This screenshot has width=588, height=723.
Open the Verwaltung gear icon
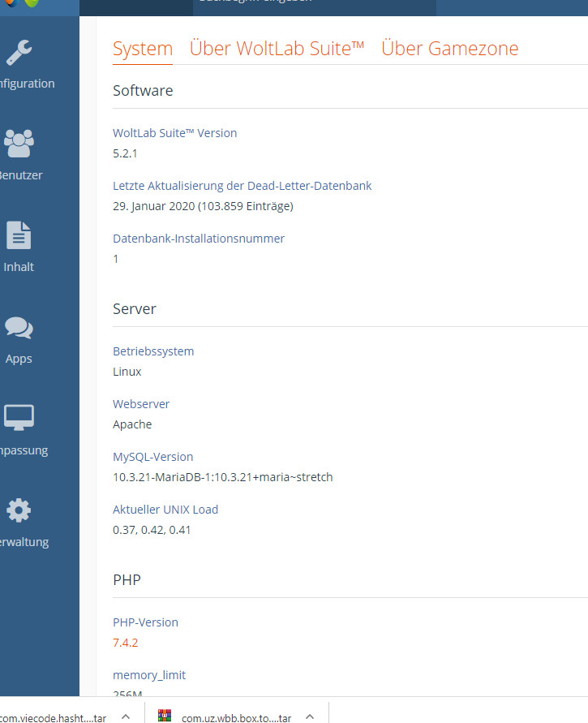(19, 510)
